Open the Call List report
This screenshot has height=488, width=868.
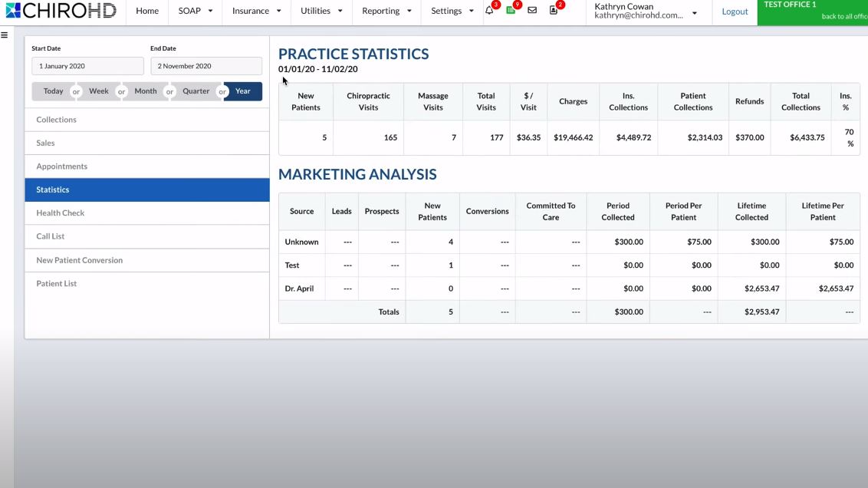pyautogui.click(x=147, y=236)
